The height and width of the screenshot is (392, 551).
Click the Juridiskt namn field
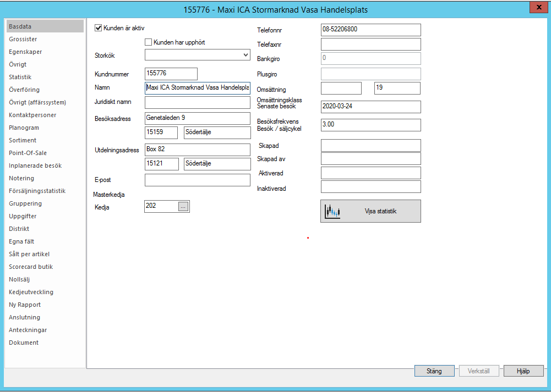(198, 102)
